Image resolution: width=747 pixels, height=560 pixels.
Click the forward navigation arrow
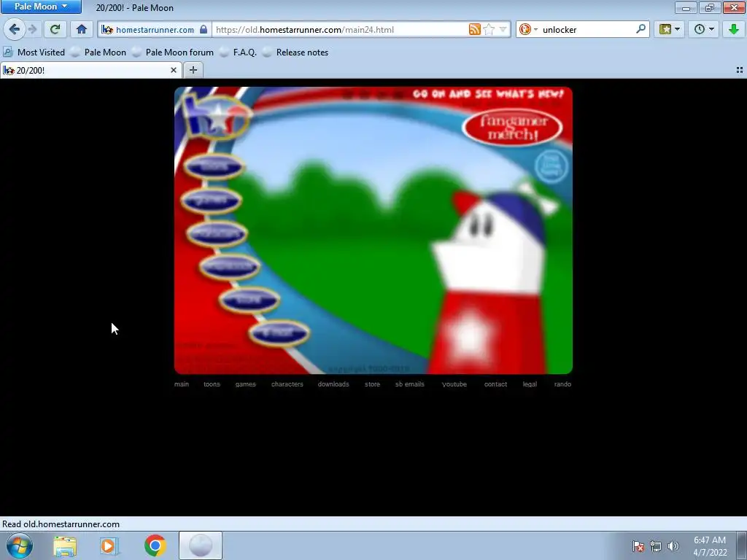tap(32, 29)
